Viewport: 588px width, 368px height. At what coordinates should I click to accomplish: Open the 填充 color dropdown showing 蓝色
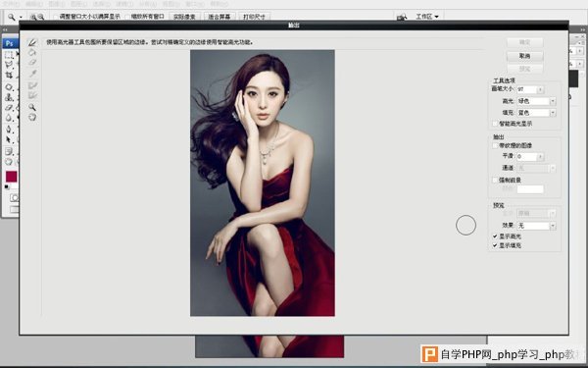pyautogui.click(x=536, y=112)
